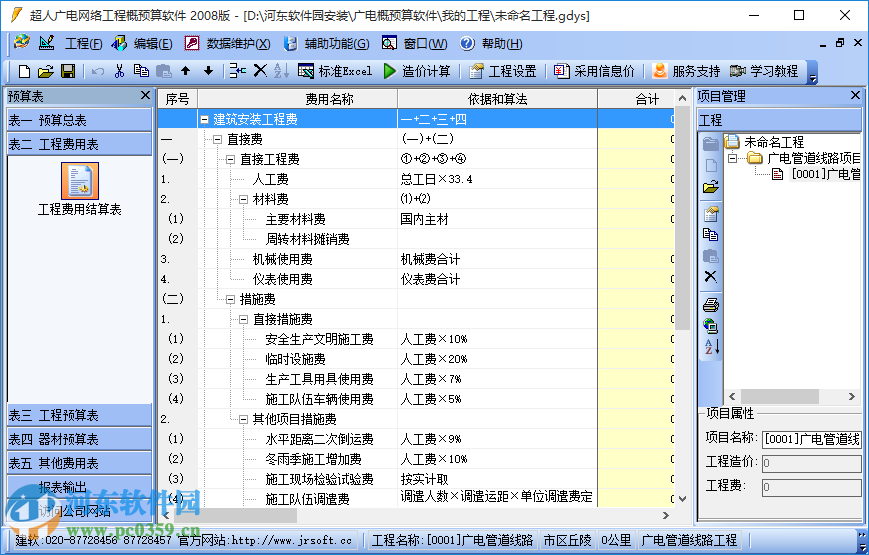The image size is (869, 555).
Task: Open 服务支持 support
Action: coord(686,71)
